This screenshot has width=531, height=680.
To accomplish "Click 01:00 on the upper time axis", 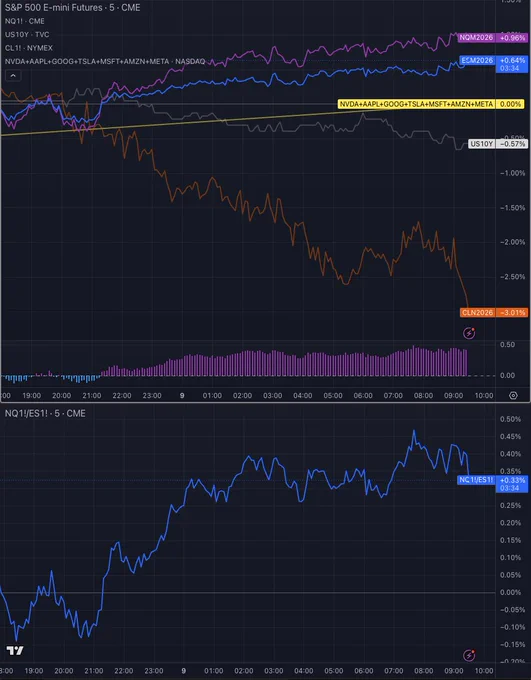I will point(212,396).
